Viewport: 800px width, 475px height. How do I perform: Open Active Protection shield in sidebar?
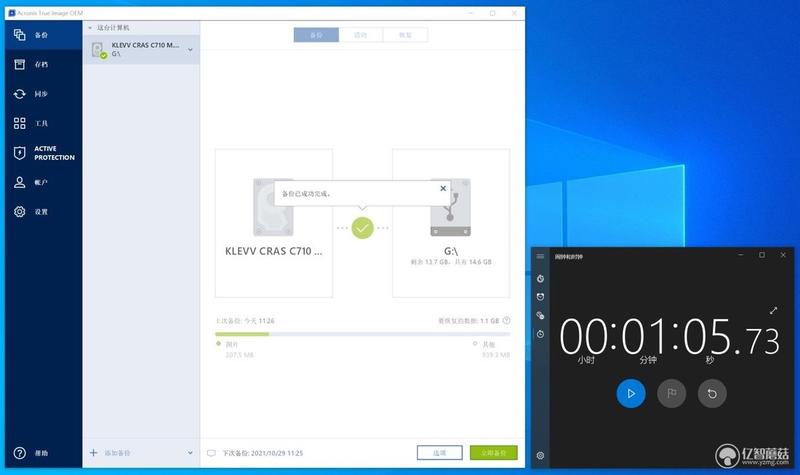pos(43,153)
